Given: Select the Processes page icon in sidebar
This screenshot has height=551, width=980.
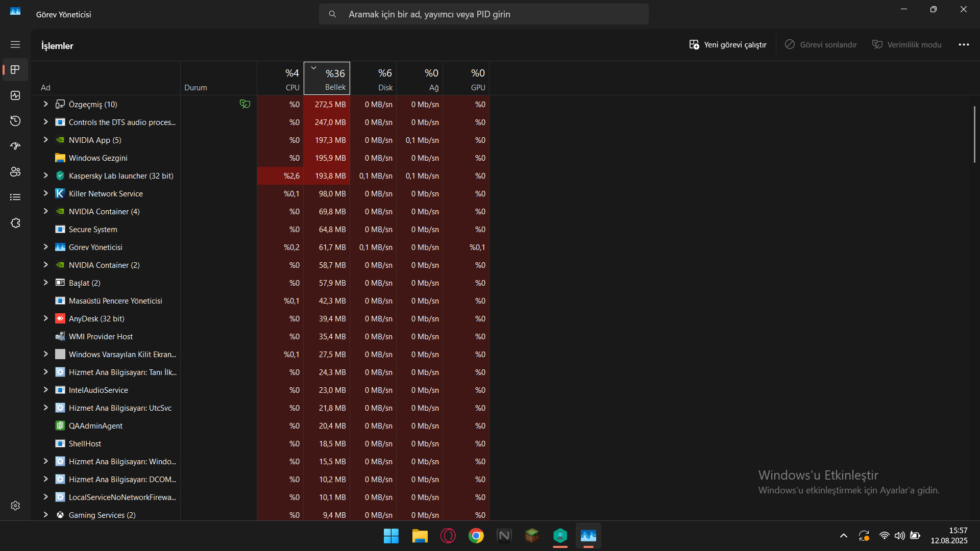Looking at the screenshot, I should click(x=15, y=70).
